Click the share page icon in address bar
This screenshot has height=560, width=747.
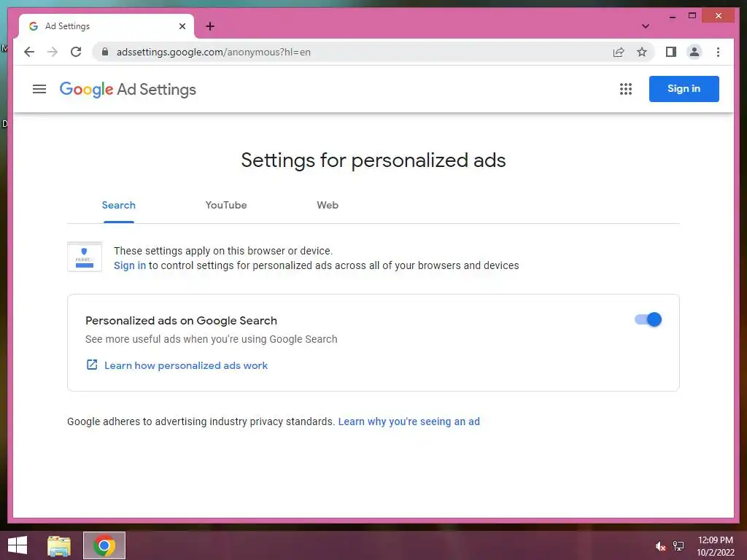point(619,52)
